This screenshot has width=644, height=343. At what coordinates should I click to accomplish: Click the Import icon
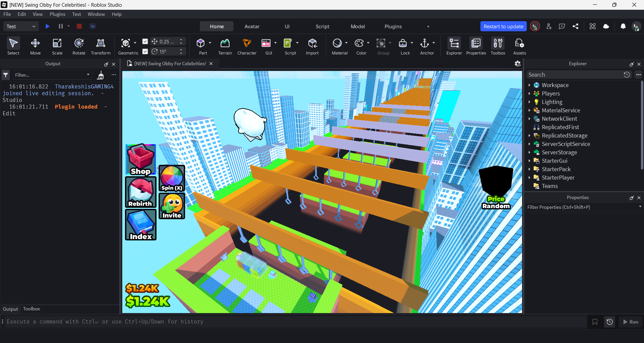click(x=312, y=46)
